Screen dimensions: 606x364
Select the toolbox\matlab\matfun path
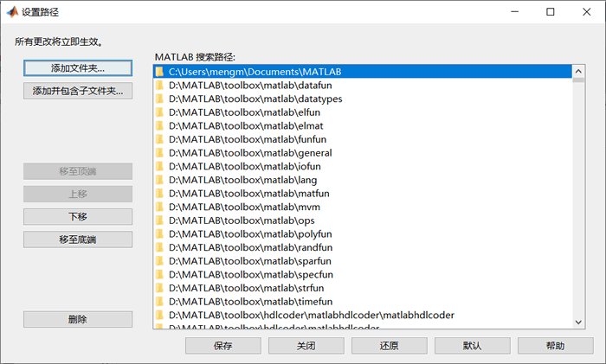tap(363, 194)
